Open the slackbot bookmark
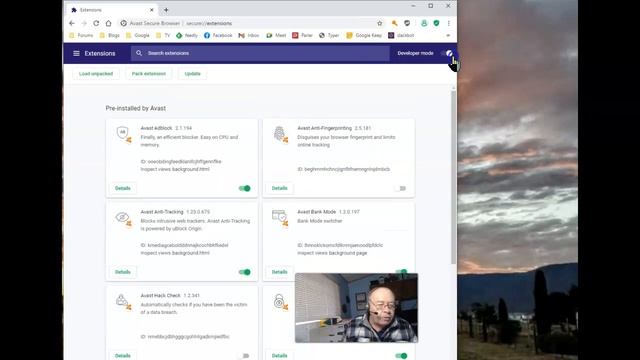Viewport: 640px width, 360px height. (401, 36)
